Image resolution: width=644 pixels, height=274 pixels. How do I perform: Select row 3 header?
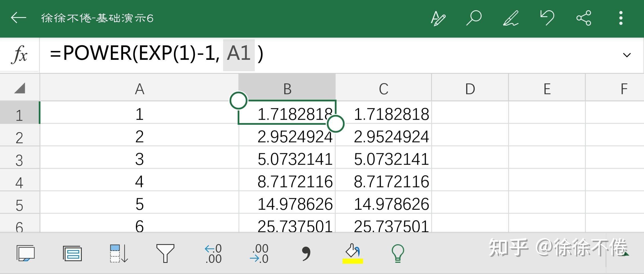pyautogui.click(x=20, y=158)
